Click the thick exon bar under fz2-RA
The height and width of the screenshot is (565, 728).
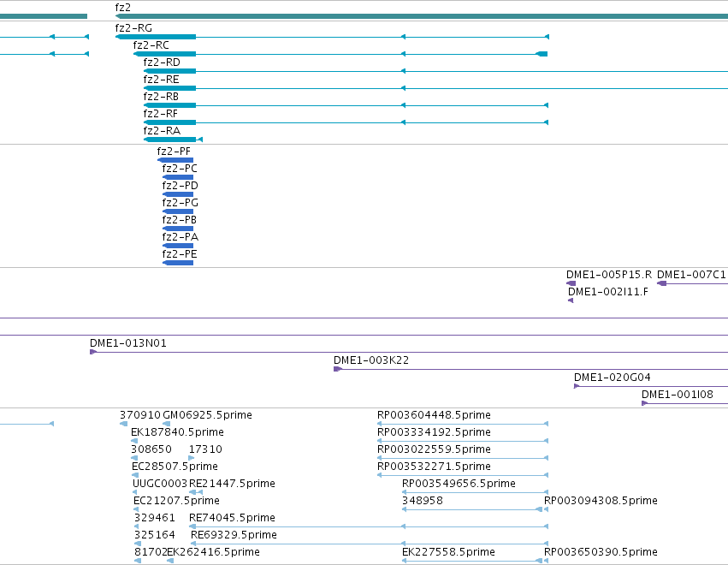(170, 140)
